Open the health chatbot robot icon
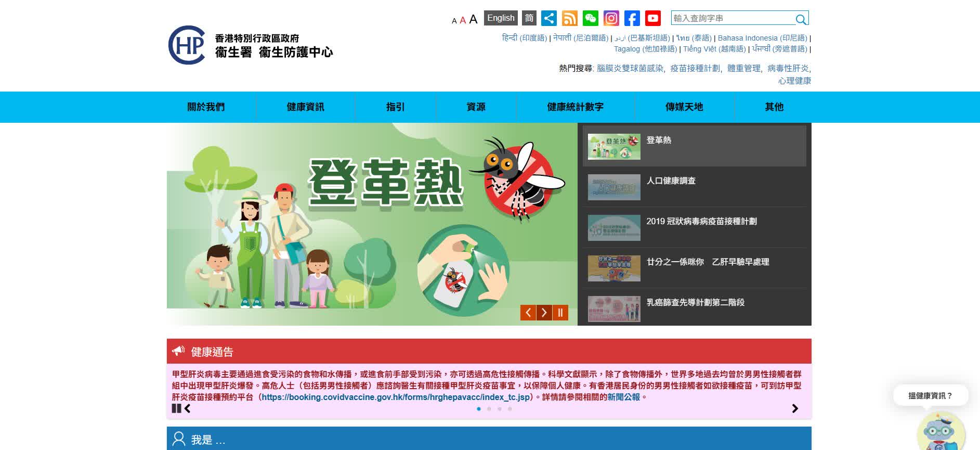Screen dimensions: 980x450 pos(940,433)
